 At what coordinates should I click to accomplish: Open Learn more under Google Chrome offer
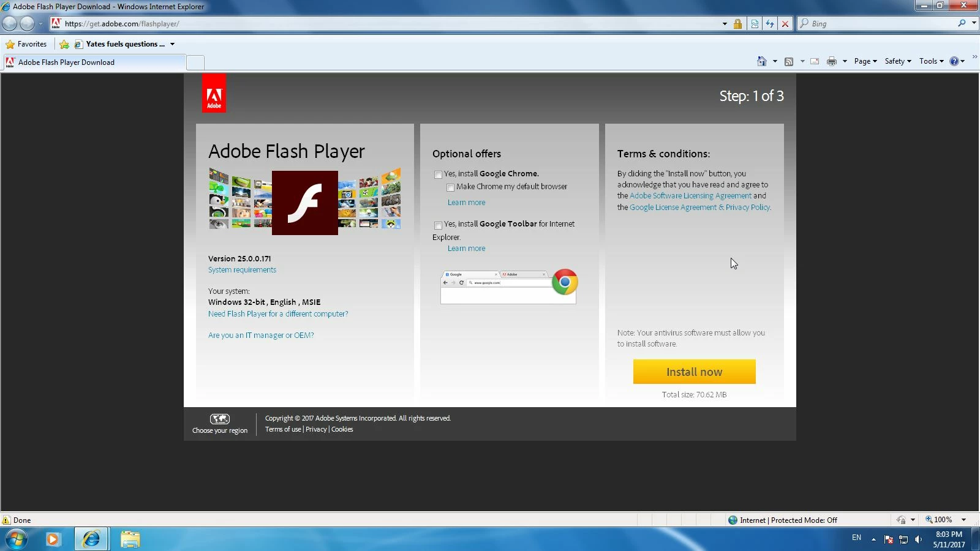click(466, 203)
